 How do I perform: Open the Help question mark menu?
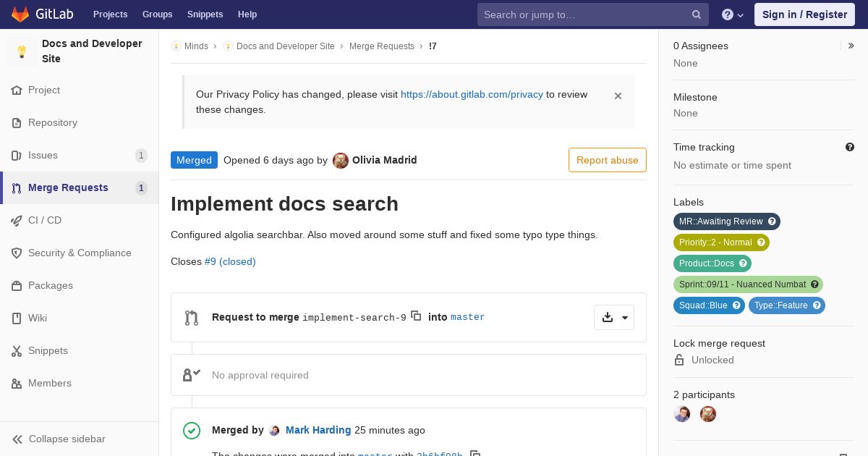tap(733, 14)
